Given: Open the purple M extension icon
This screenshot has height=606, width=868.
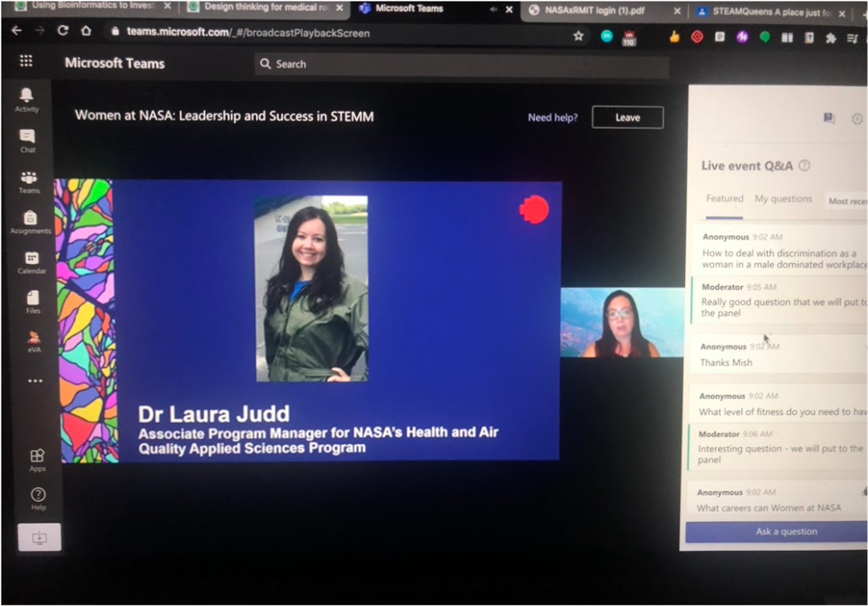Looking at the screenshot, I should pyautogui.click(x=741, y=37).
